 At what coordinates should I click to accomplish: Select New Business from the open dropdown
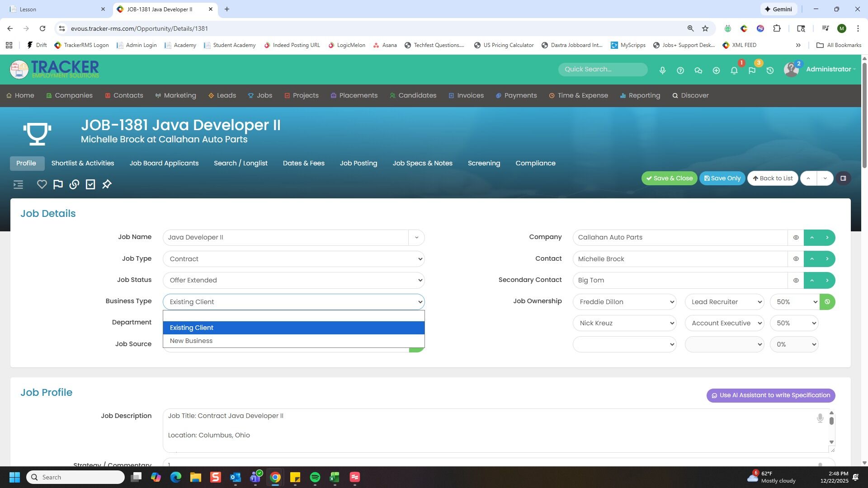[x=191, y=341]
